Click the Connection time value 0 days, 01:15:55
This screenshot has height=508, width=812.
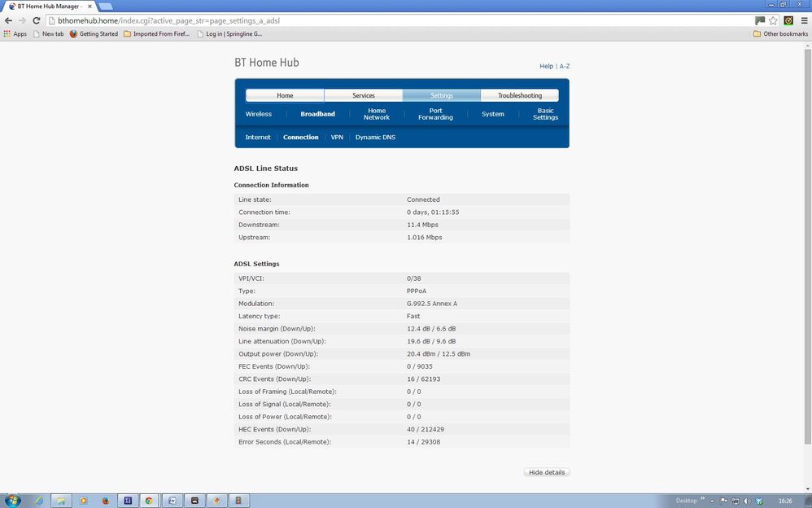[433, 212]
